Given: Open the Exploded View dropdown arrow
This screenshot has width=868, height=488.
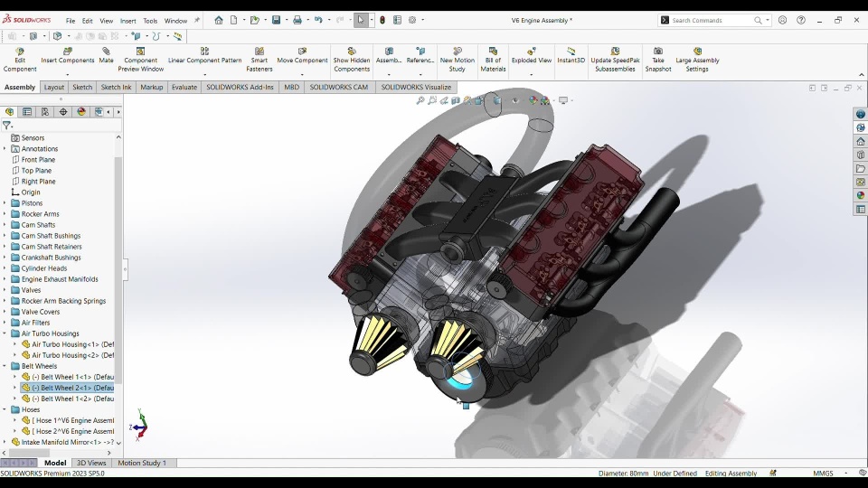Looking at the screenshot, I should pyautogui.click(x=531, y=74).
